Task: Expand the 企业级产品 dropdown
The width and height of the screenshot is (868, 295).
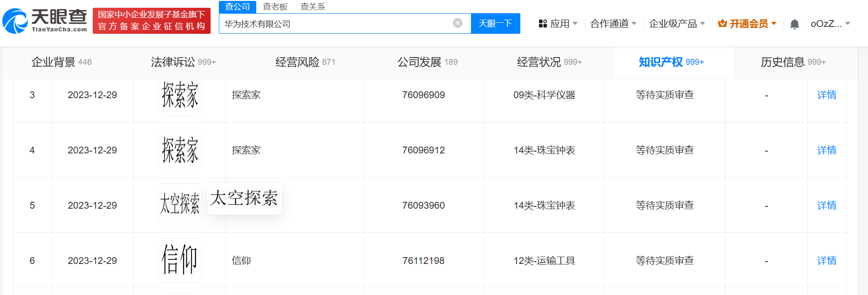Action: 677,24
